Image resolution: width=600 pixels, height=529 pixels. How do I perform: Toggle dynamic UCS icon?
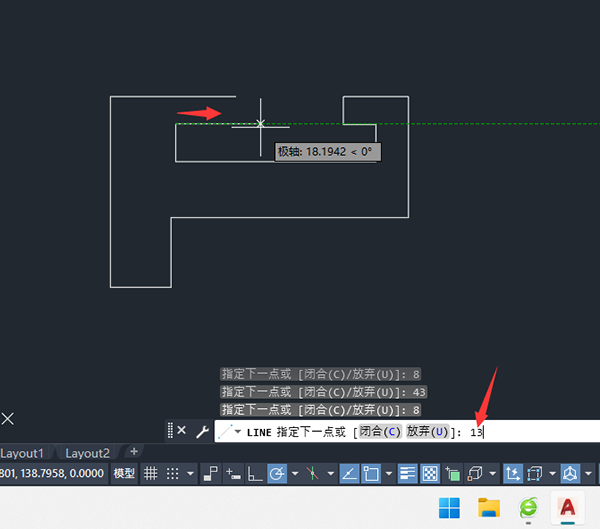click(513, 473)
